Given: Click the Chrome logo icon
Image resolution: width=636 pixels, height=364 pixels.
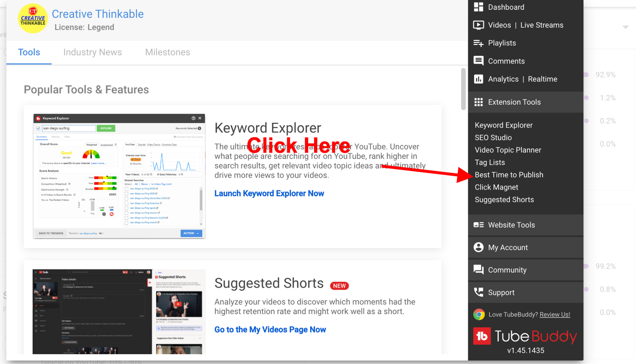Looking at the screenshot, I should pos(479,314).
